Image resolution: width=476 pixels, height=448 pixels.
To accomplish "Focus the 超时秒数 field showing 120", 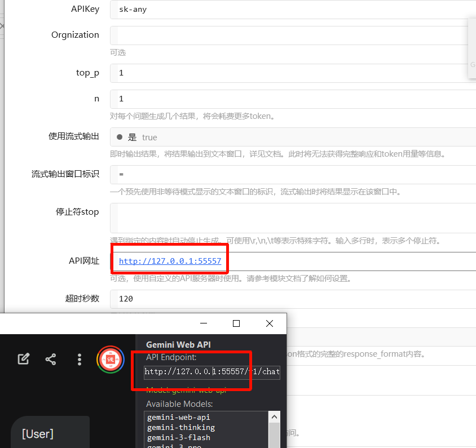I will click(x=293, y=299).
